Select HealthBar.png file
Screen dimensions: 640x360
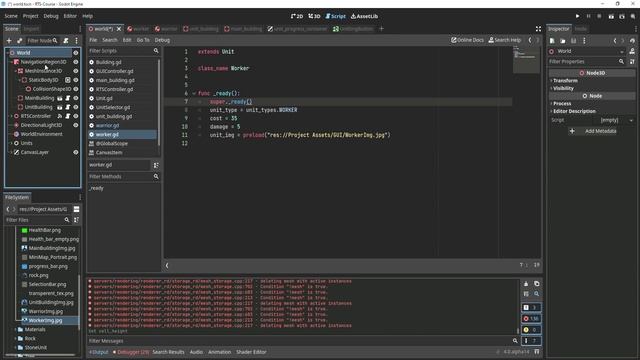pyautogui.click(x=44, y=230)
